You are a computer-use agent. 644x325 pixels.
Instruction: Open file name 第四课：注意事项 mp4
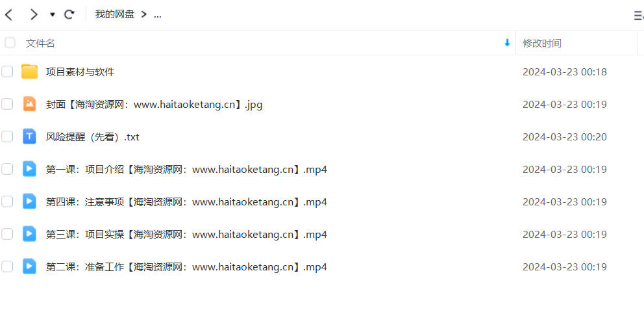[186, 202]
